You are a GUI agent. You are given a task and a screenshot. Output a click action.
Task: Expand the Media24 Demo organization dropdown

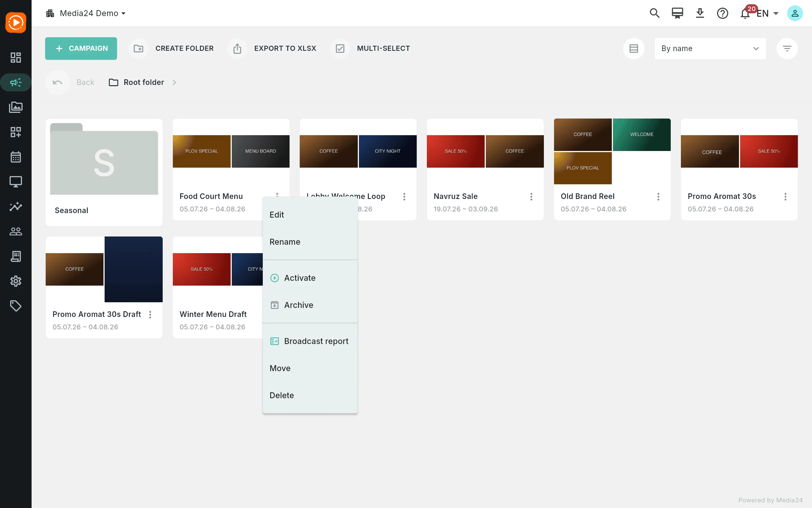[86, 13]
